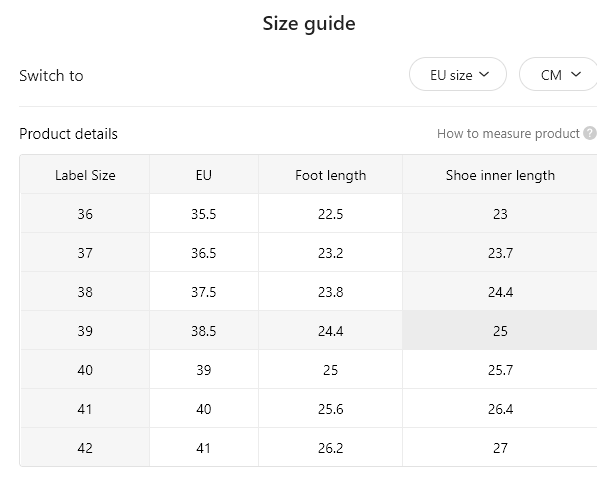
Task: Select the Label Size column header
Action: tap(85, 175)
